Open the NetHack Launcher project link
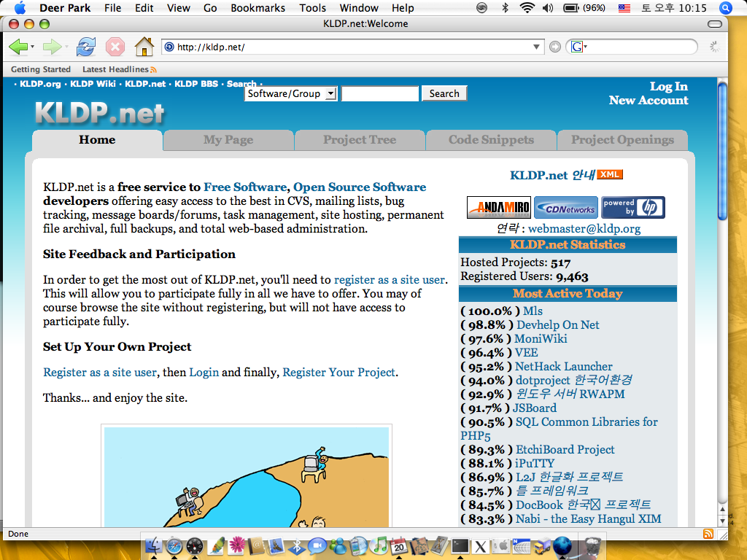This screenshot has height=560, width=747. [x=564, y=366]
